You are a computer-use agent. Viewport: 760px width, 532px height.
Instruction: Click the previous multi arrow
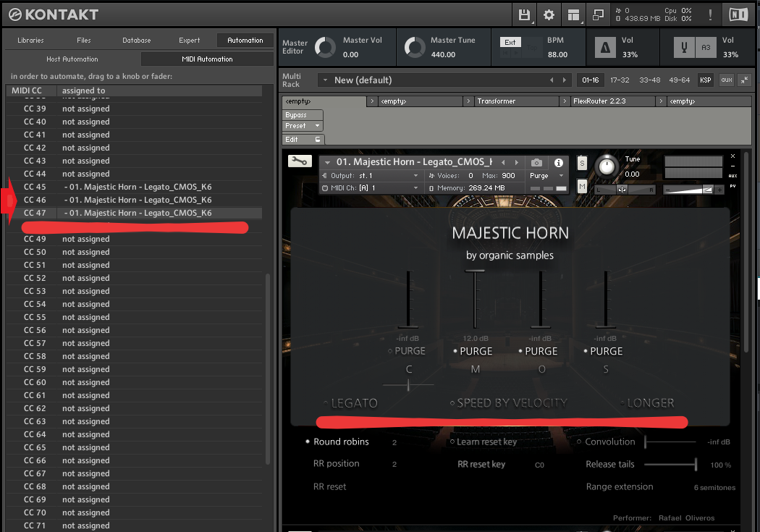pyautogui.click(x=552, y=80)
